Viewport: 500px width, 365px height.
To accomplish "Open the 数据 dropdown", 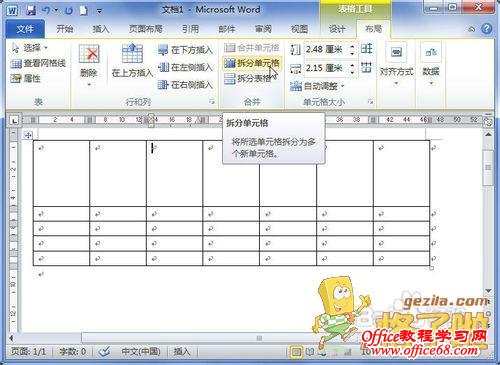I will [x=431, y=64].
